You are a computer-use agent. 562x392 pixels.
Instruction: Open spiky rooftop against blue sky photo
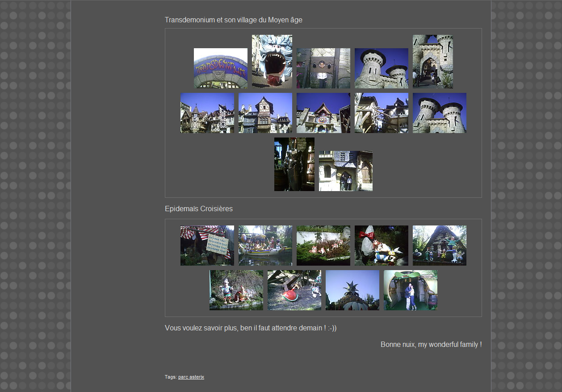point(352,290)
